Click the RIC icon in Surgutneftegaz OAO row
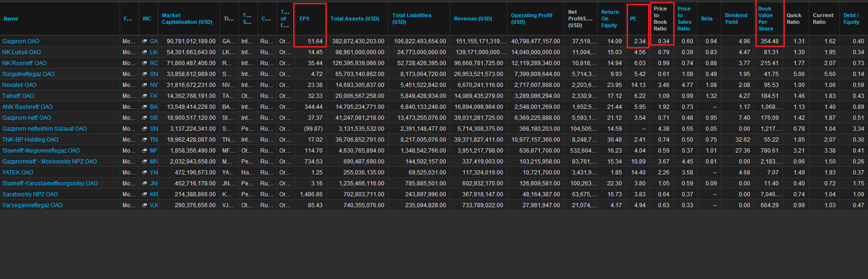The image size is (868, 279). (x=144, y=74)
